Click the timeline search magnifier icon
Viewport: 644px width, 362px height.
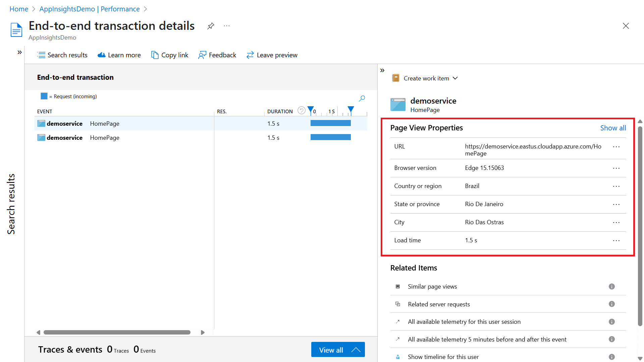(x=362, y=98)
